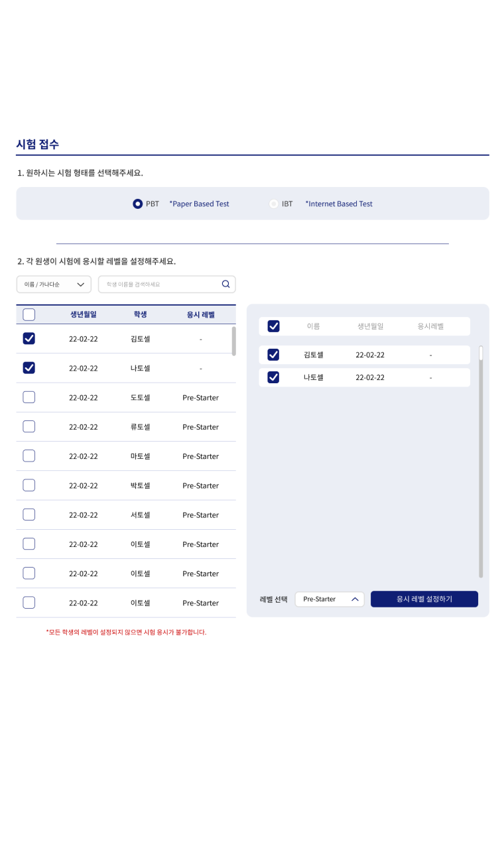Click Pre-Starter level in 도토셀 row
This screenshot has height=862, width=504.
coord(201,398)
